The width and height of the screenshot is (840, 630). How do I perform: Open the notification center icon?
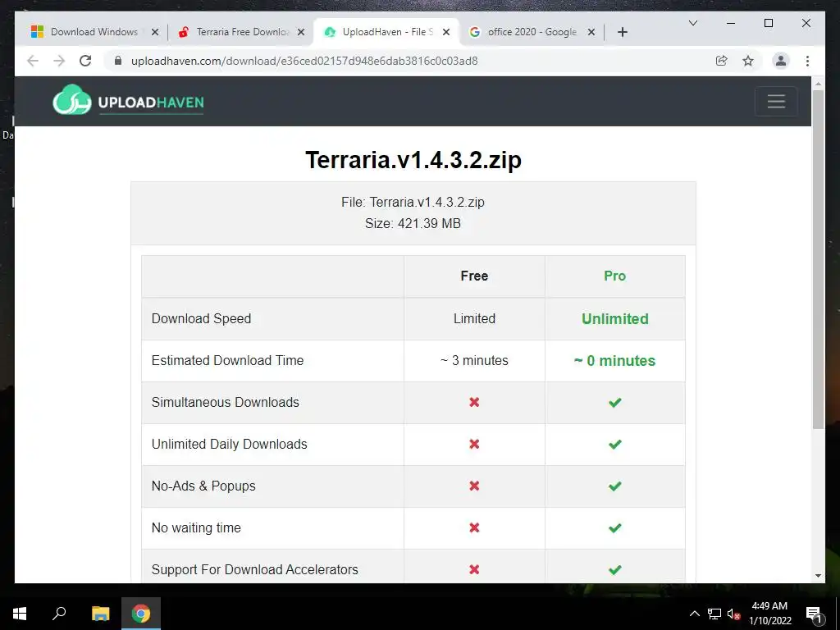click(814, 614)
